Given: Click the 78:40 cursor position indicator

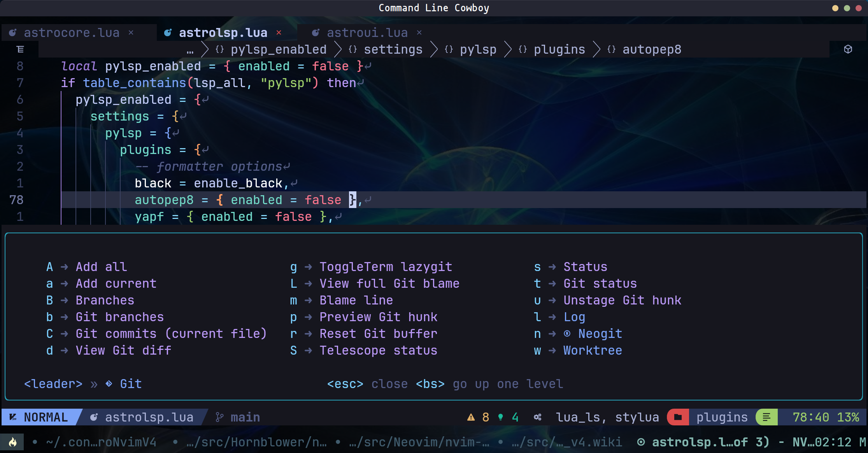Looking at the screenshot, I should point(811,417).
